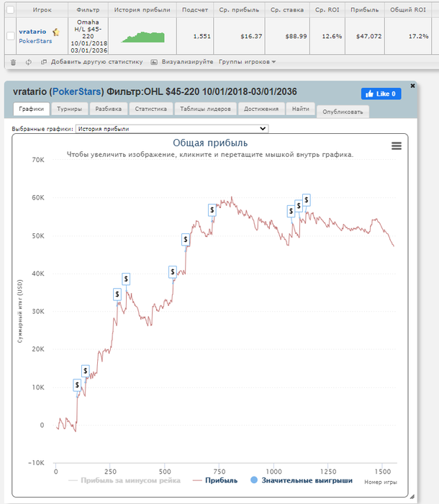This screenshot has height=504, width=439.
Task: Click the Общая прибыль chart title
Action: point(210,143)
